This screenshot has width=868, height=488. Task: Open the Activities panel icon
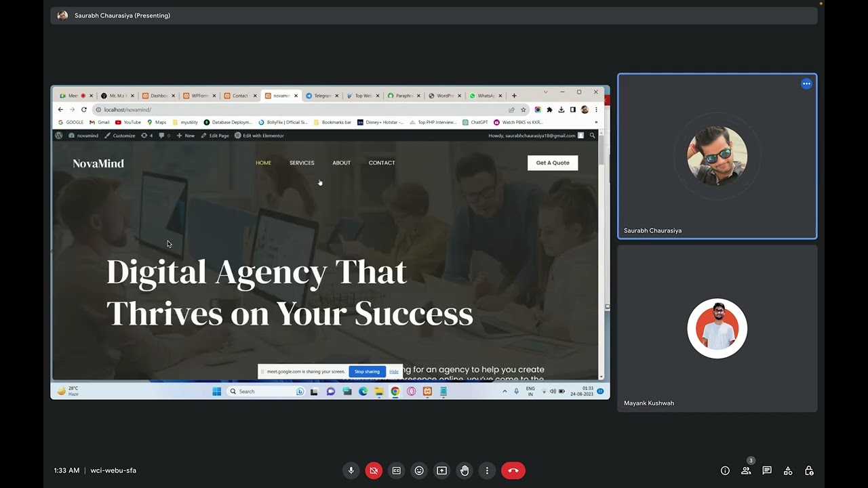click(788, 470)
